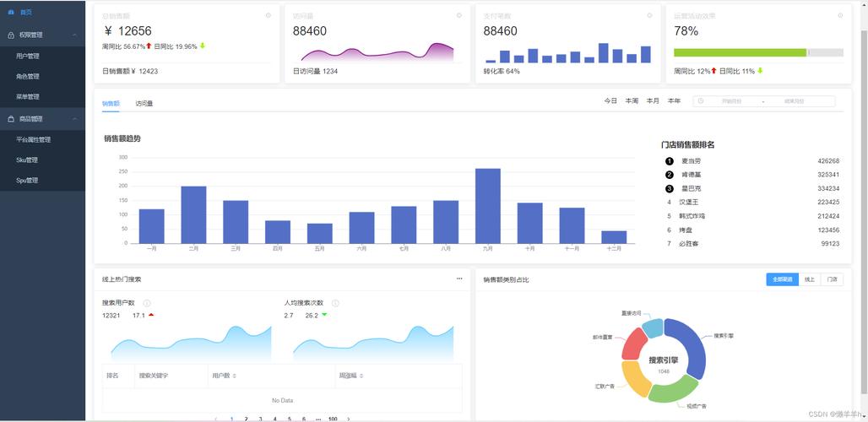Screen dimensions: 868x422
Task: Select the 全部渠道 radio button
Action: point(782,279)
